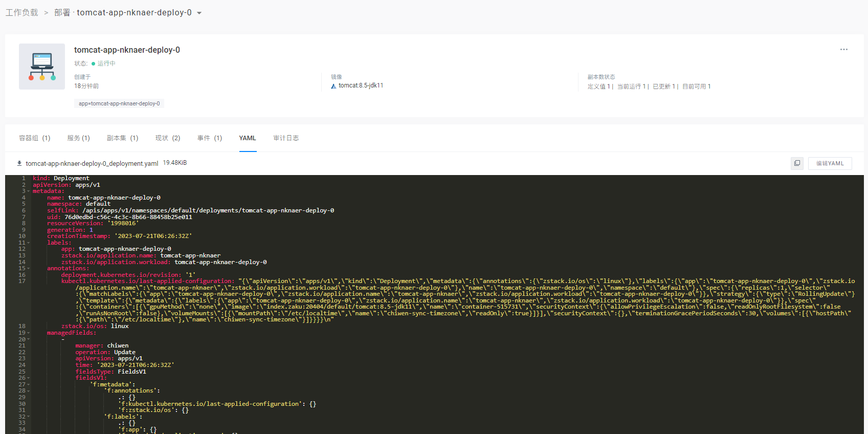Select the 副本集 (1) tab
This screenshot has width=868, height=434.
[122, 138]
